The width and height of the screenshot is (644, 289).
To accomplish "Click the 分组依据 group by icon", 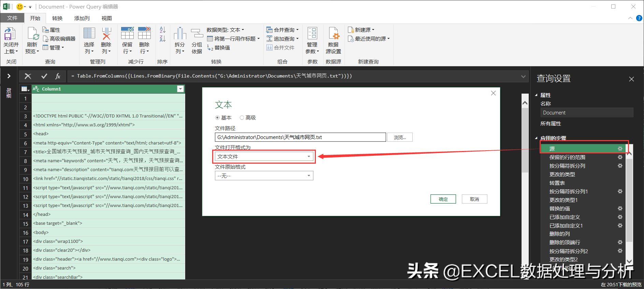I will pos(197,33).
